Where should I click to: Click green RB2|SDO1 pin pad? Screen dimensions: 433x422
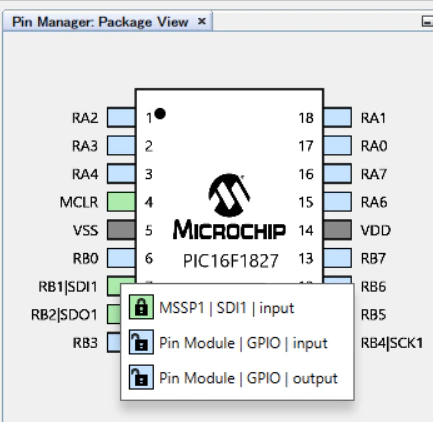(x=114, y=314)
